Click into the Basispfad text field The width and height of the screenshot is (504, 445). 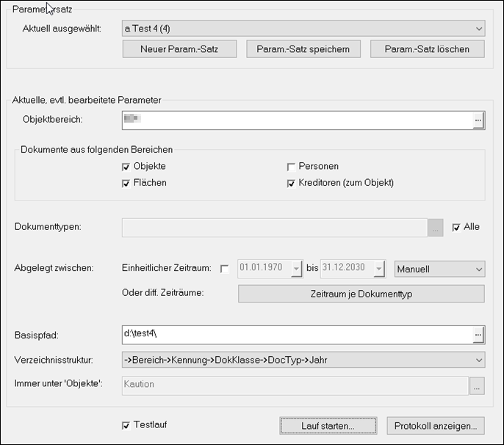tap(294, 335)
